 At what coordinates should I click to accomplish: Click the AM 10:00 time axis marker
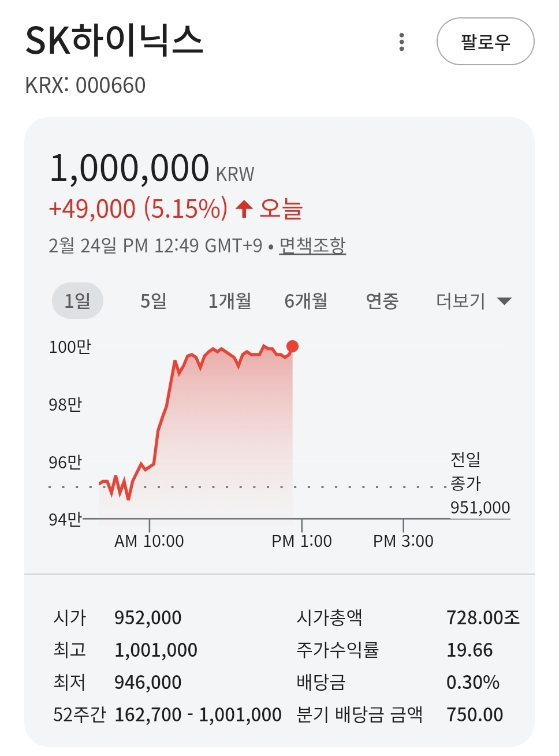pos(149,541)
